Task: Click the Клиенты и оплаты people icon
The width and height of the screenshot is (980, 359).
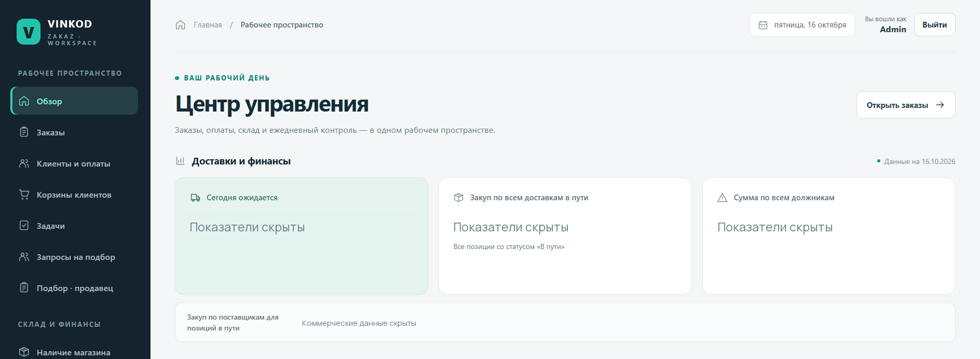Action: (24, 163)
